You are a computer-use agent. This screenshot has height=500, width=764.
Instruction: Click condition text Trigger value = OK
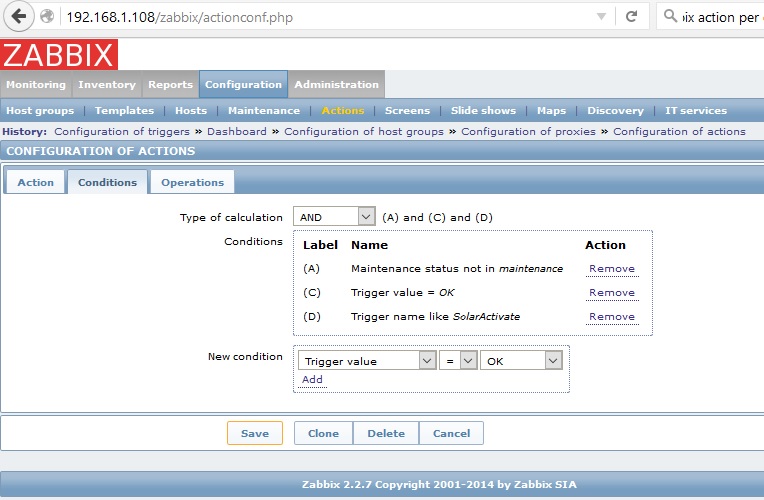click(402, 292)
